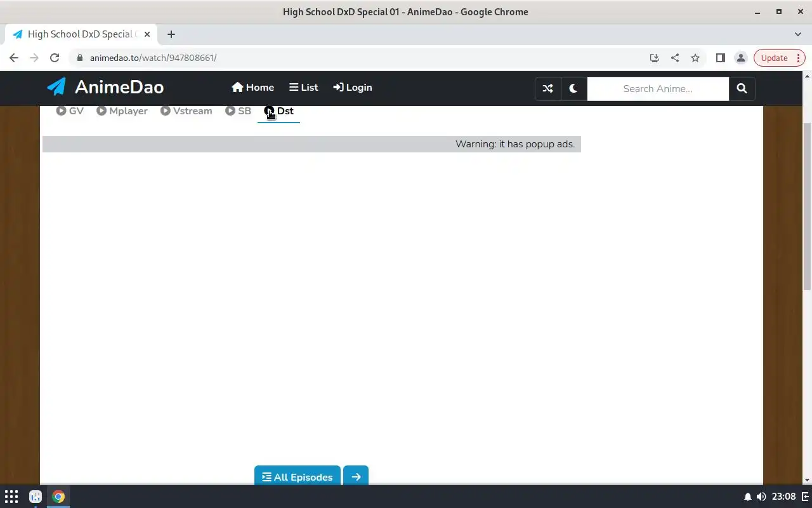The width and height of the screenshot is (812, 508).
Task: Open the All Episodes list
Action: click(x=298, y=477)
